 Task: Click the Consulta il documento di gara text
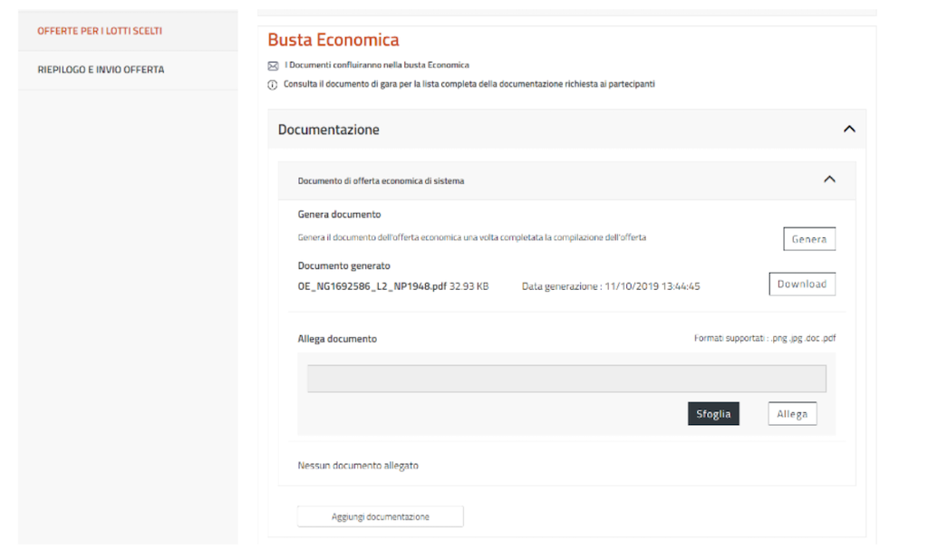click(469, 84)
